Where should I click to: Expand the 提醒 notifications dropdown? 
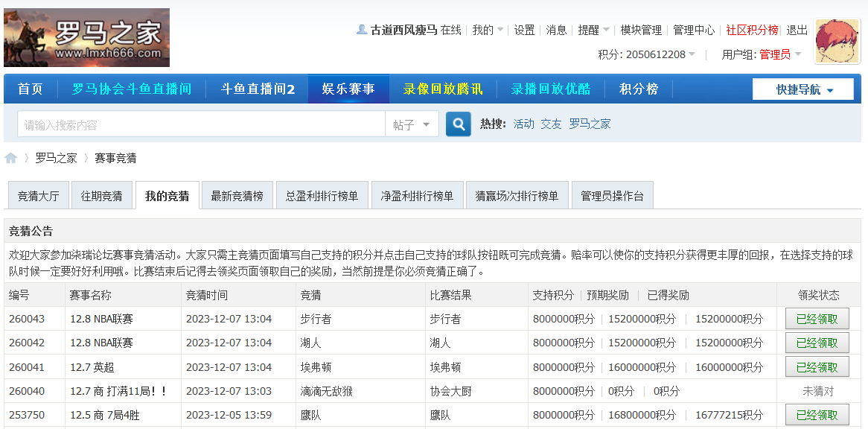[593, 30]
